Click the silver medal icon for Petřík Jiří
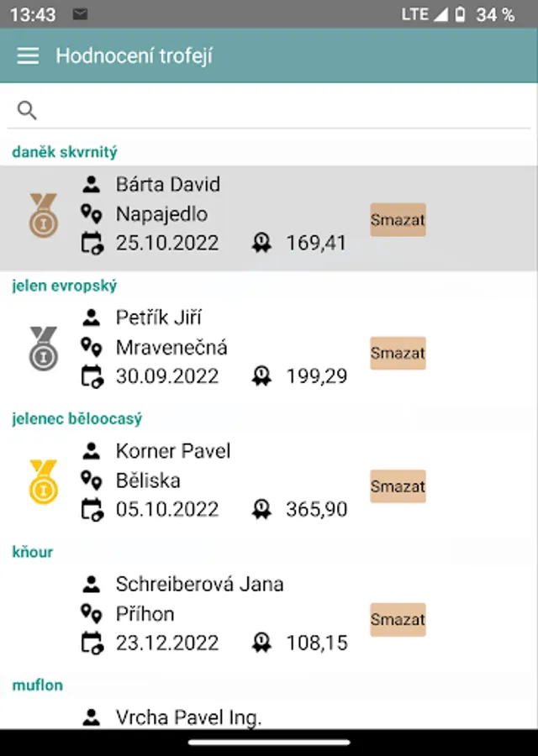This screenshot has height=756, width=538. pyautogui.click(x=43, y=349)
